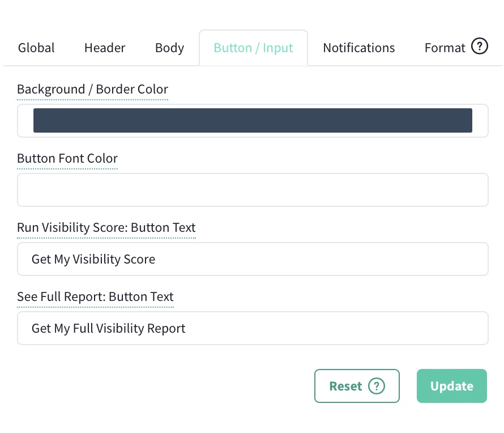Select the Button / Input tab
Image resolution: width=504 pixels, height=433 pixels.
(253, 48)
